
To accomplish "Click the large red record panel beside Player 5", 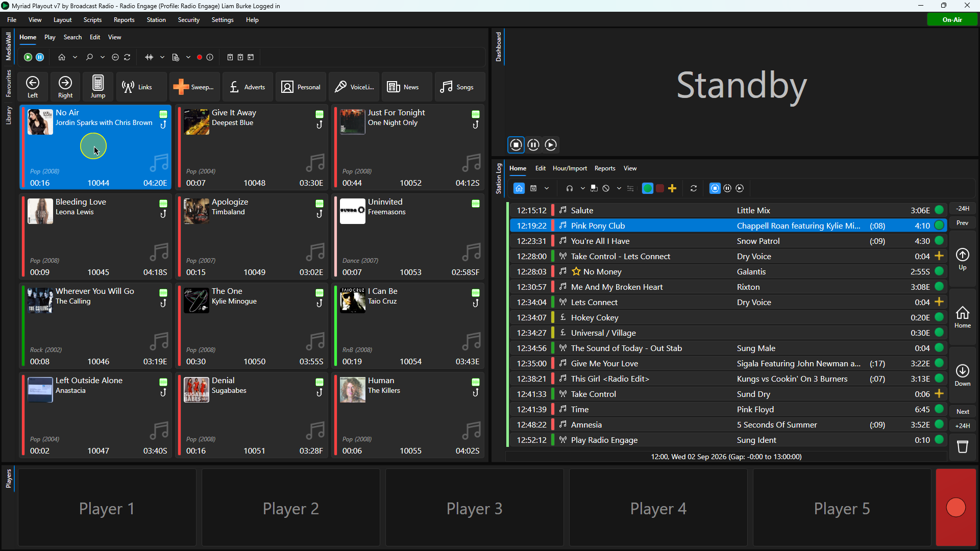I will pyautogui.click(x=956, y=507).
